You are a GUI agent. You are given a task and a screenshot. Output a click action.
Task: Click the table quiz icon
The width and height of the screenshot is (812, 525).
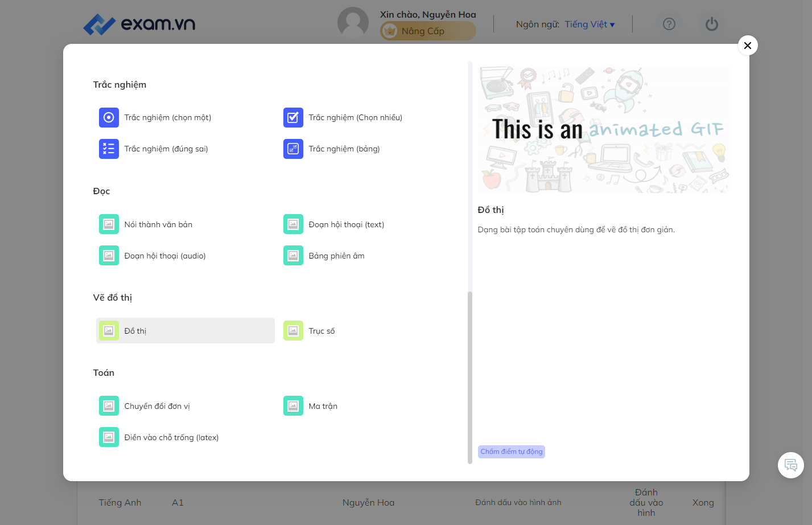coord(293,149)
